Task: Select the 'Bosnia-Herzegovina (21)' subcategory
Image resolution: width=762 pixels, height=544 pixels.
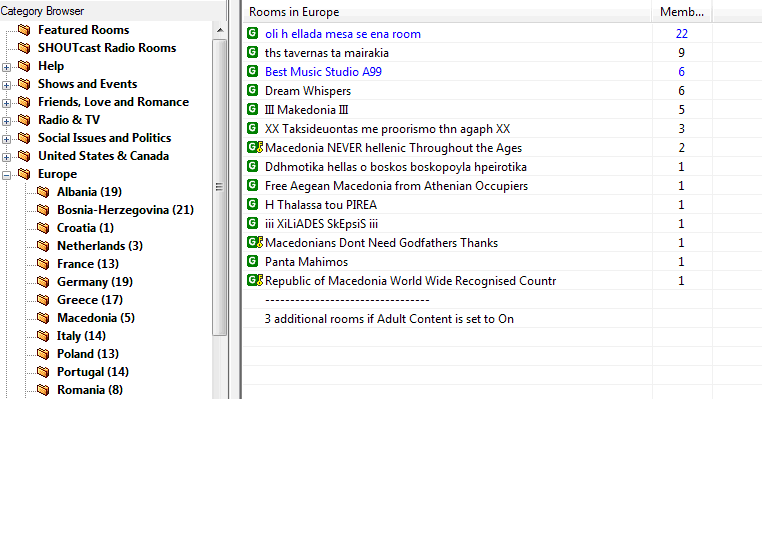Action: 125,210
